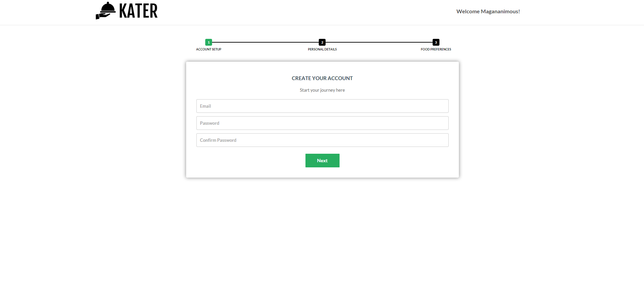This screenshot has height=302, width=644.
Task: Click the CREATE YOUR ACCOUNT heading
Action: pyautogui.click(x=322, y=78)
